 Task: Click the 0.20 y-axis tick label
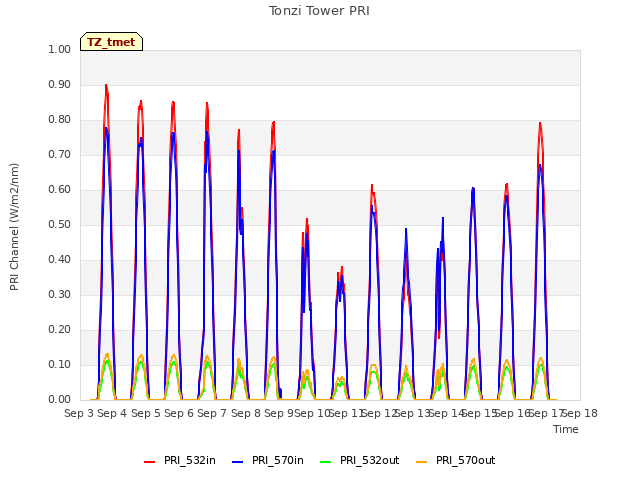60,329
